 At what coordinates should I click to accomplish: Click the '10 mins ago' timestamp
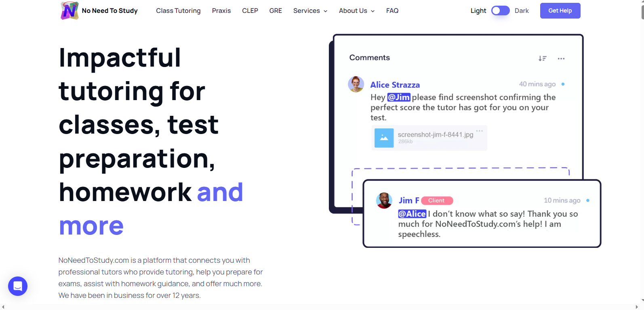562,200
